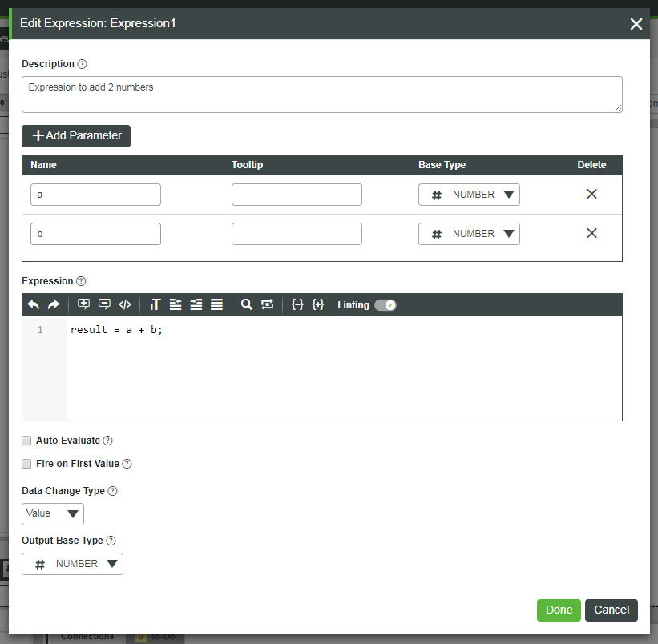Screen dimensions: 658x644
Task: Click the replace icon in the toolbar
Action: pyautogui.click(x=268, y=304)
